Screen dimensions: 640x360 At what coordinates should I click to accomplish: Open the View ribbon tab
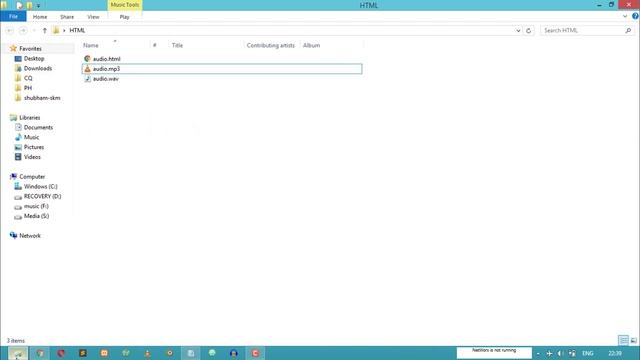point(93,17)
